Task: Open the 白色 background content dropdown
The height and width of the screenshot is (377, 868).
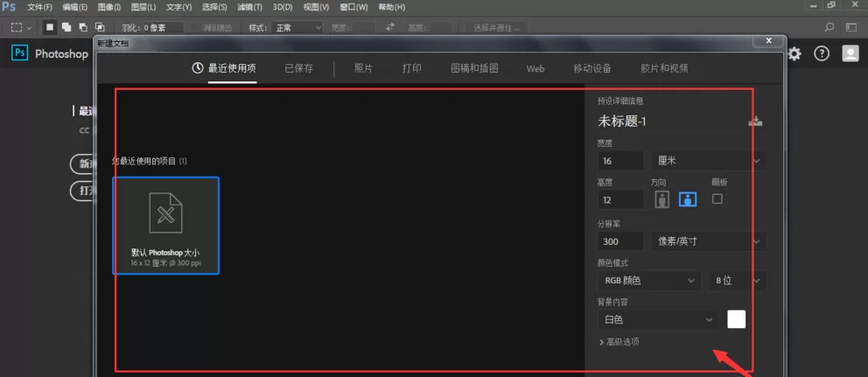Action: coord(658,319)
